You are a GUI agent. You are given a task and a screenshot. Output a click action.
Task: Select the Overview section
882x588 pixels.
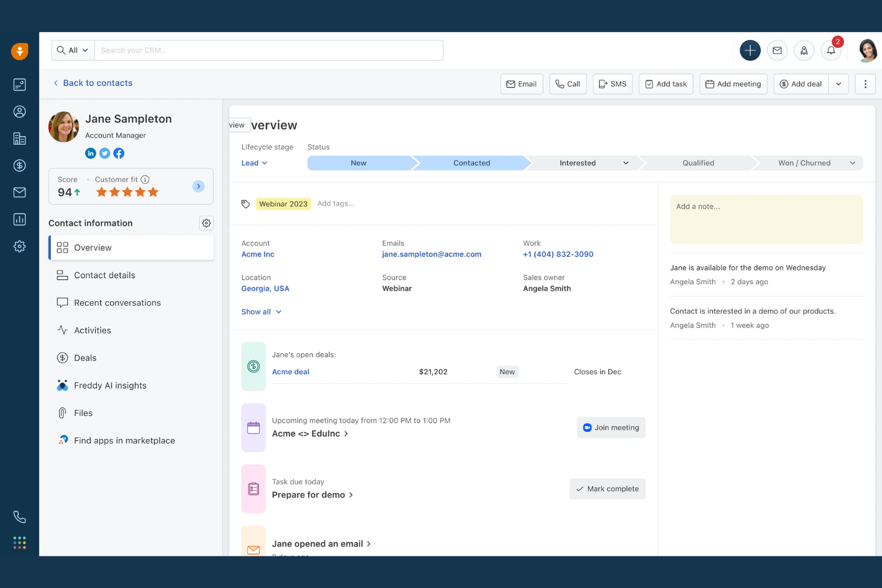[131, 248]
